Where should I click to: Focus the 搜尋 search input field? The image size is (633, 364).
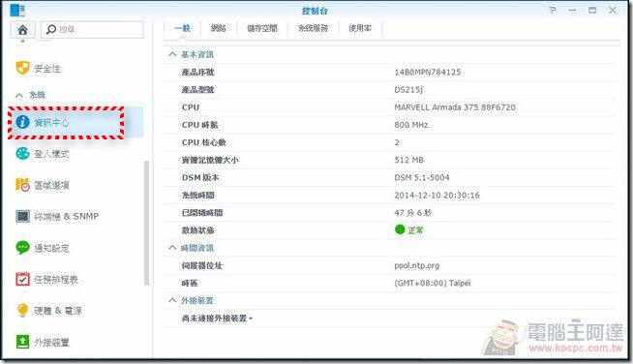tap(92, 29)
